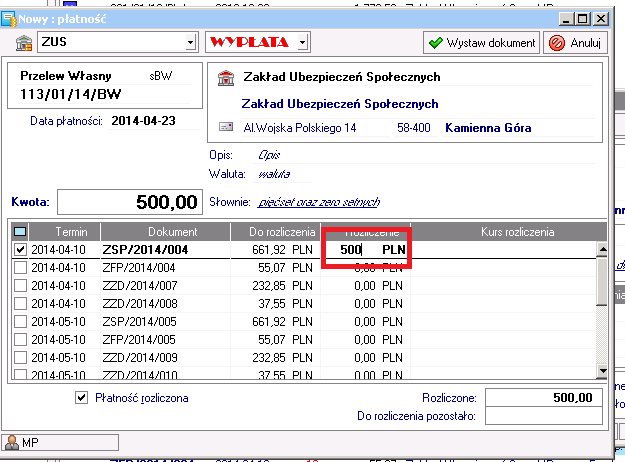The height and width of the screenshot is (462, 625).
Task: Click the Rozliczenie cell with 500 PLN
Action: point(366,250)
